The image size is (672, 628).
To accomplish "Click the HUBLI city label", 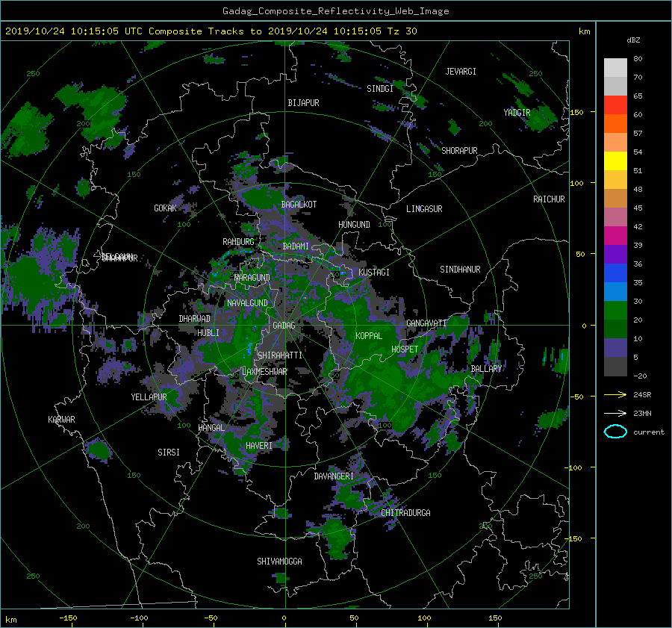I will pos(208,332).
